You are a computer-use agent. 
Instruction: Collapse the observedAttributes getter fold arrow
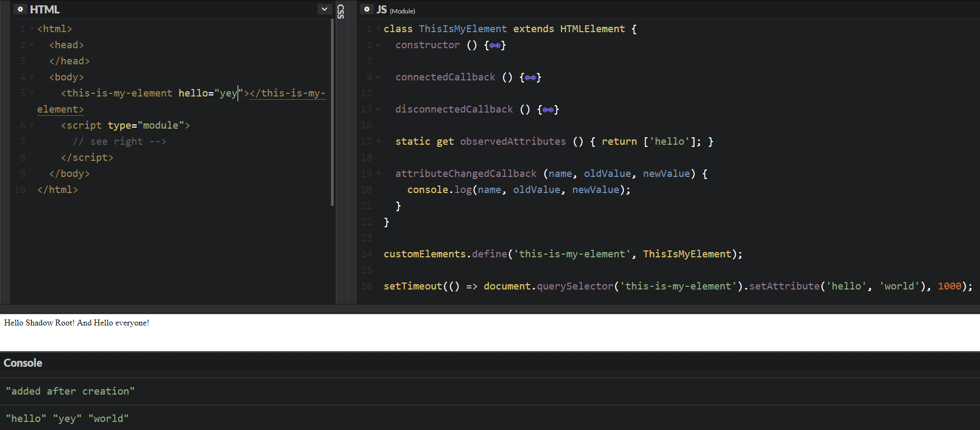[x=379, y=142]
